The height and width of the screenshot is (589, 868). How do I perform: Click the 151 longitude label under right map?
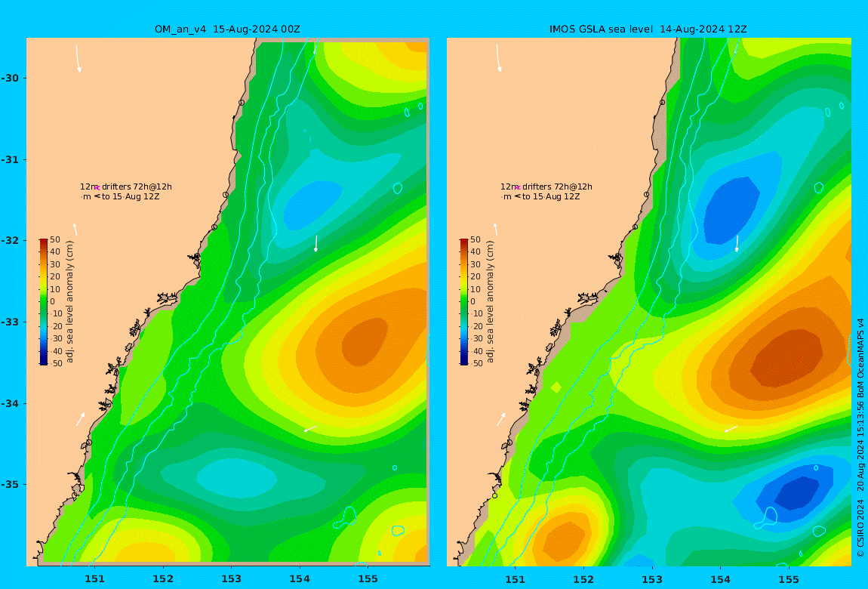(x=516, y=579)
